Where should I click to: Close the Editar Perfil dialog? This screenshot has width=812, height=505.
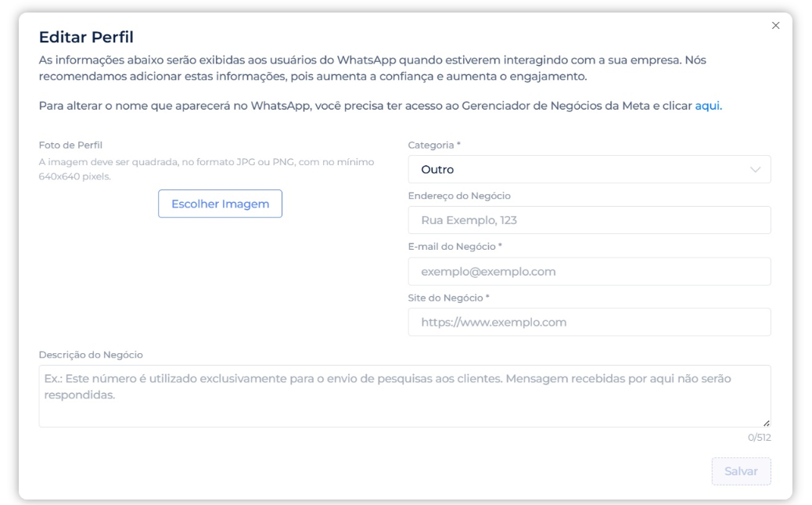coord(775,26)
